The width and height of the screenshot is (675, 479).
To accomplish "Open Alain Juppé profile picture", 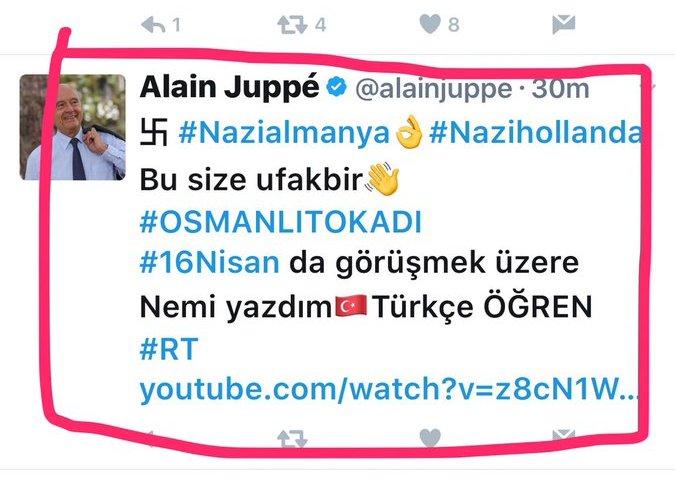I will tap(72, 127).
